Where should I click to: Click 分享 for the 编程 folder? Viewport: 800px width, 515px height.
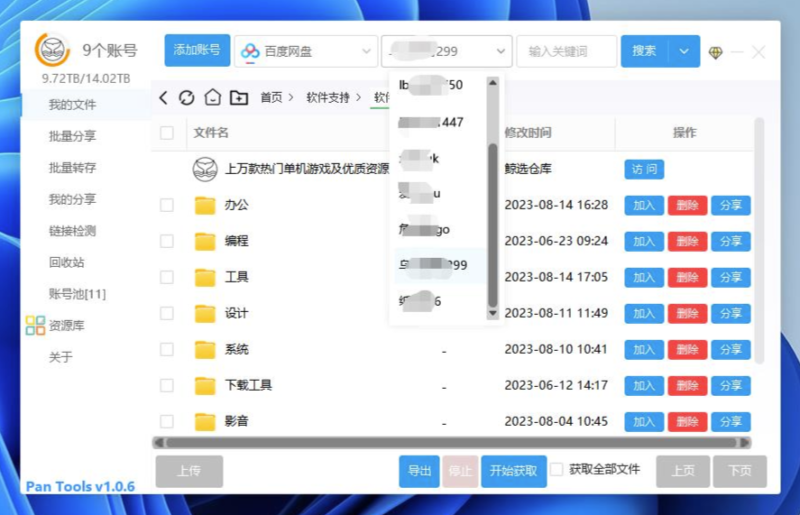pyautogui.click(x=731, y=241)
